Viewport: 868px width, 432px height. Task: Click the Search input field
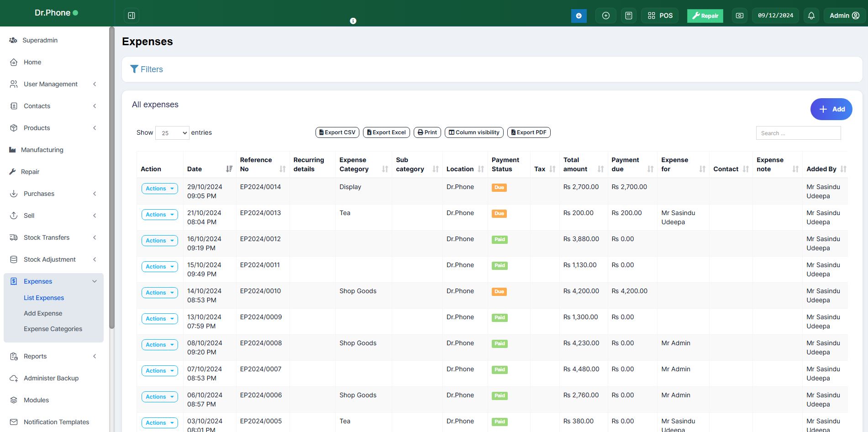pos(798,133)
